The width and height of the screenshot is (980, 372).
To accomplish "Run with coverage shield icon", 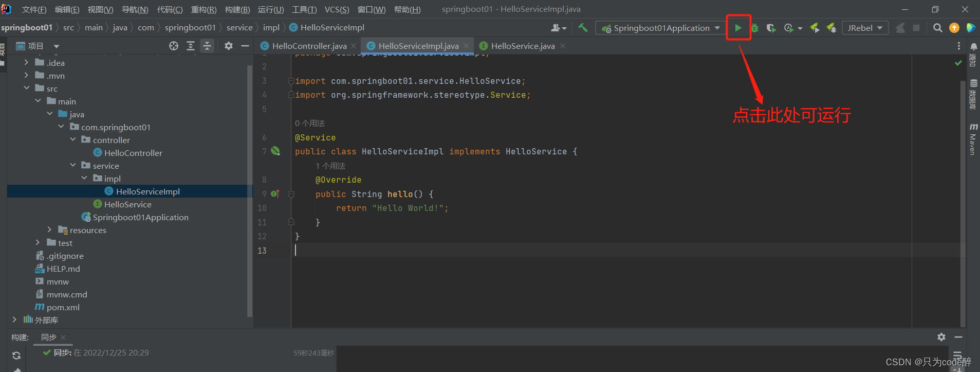I will (771, 28).
